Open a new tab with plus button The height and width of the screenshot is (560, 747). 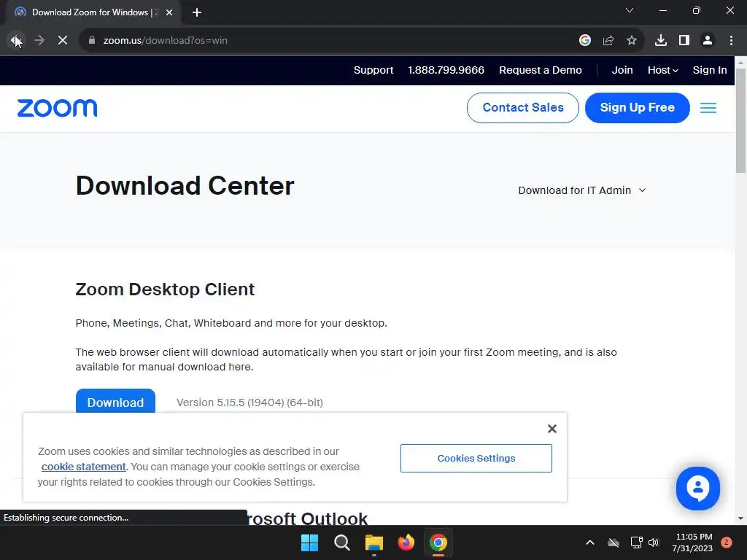click(197, 12)
